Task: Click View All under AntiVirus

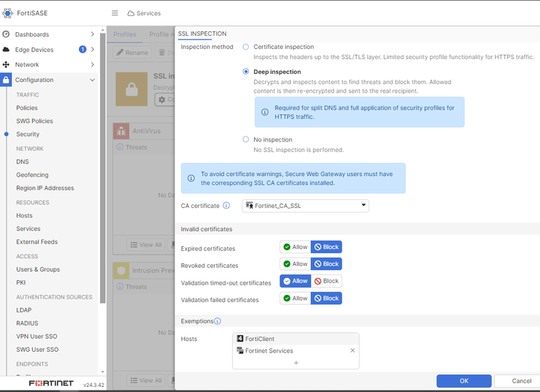Action: tap(146, 245)
